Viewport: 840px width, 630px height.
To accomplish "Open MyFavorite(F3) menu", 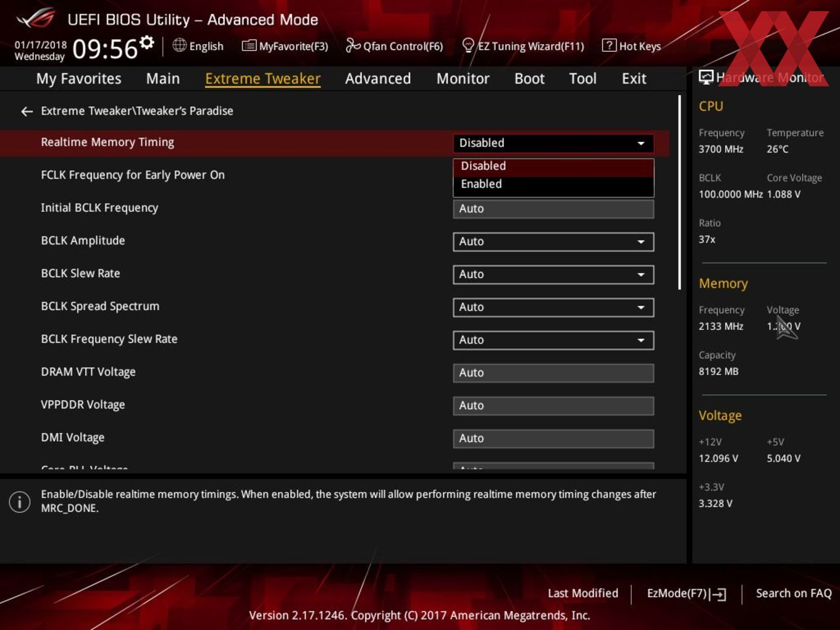I will 293,46.
